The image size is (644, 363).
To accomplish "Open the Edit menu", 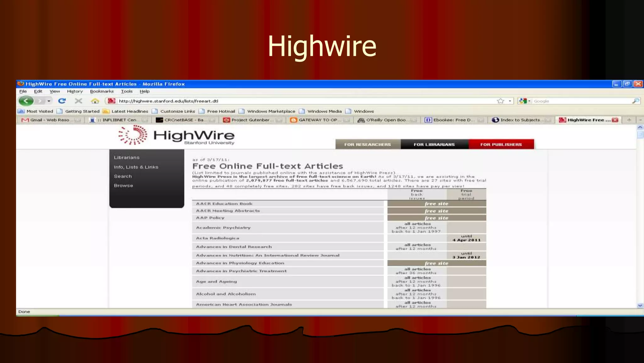I will (38, 91).
